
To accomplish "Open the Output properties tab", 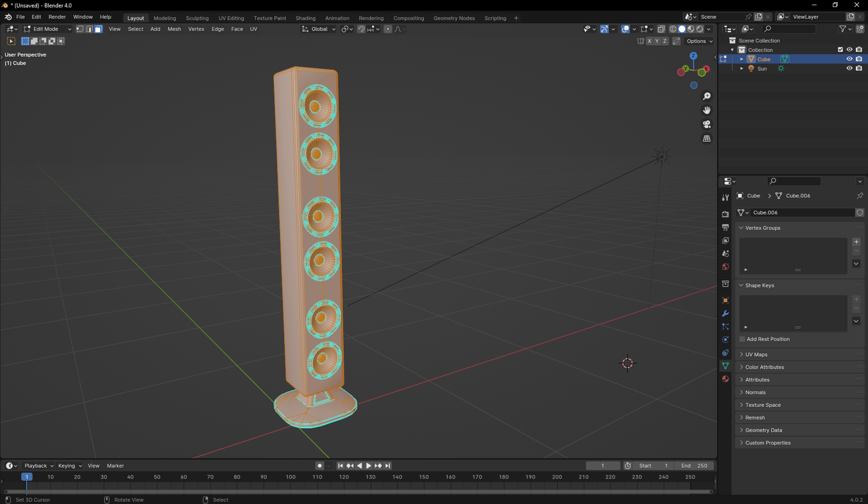I will 725,227.
